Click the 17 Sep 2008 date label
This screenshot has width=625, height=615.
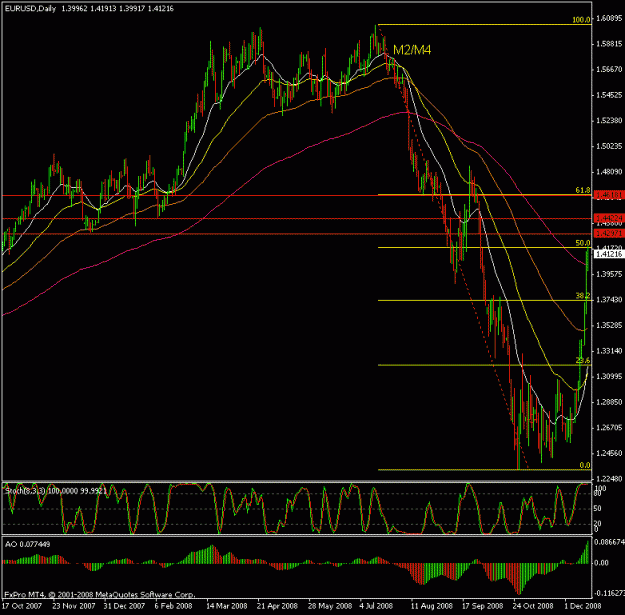(482, 606)
